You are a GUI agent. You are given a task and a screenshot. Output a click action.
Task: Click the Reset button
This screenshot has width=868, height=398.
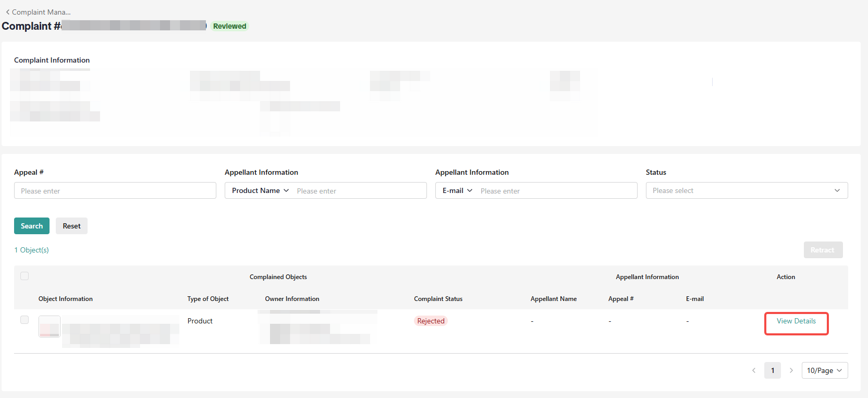(71, 226)
